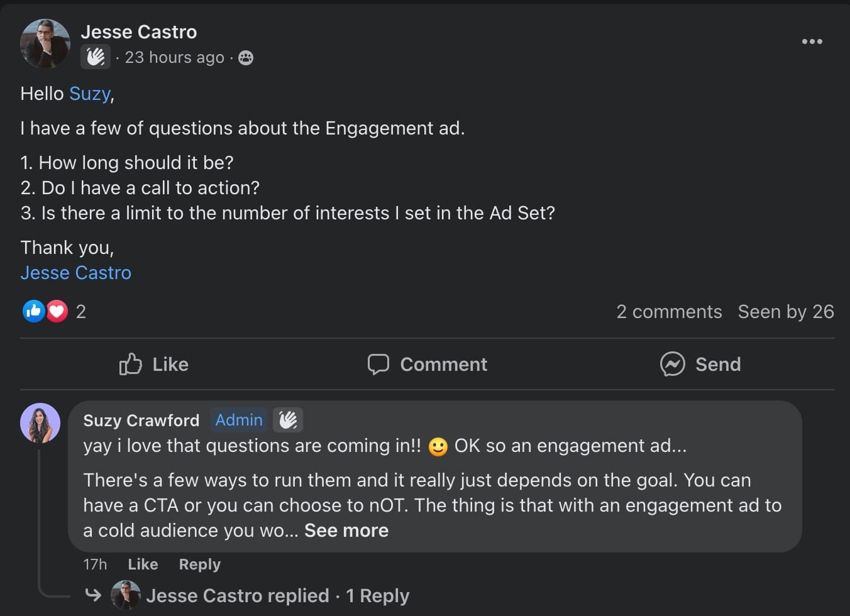Click the waving hand badge under author name
Image resolution: width=850 pixels, height=616 pixels.
96,57
